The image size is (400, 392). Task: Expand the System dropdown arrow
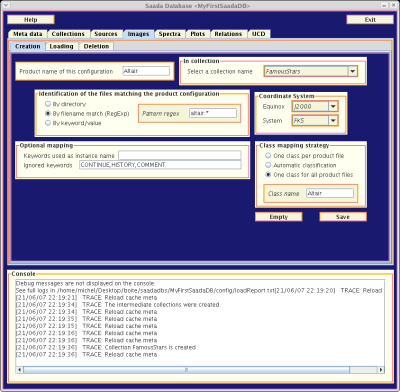(x=333, y=121)
